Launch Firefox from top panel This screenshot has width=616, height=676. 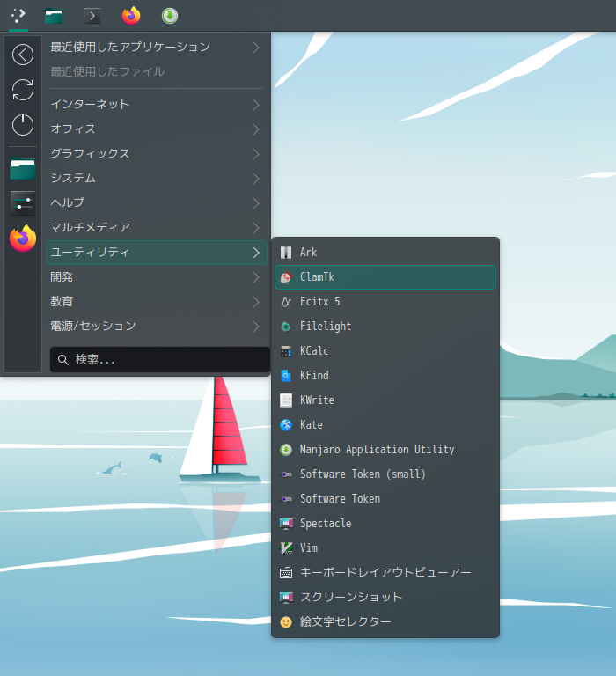click(x=131, y=16)
